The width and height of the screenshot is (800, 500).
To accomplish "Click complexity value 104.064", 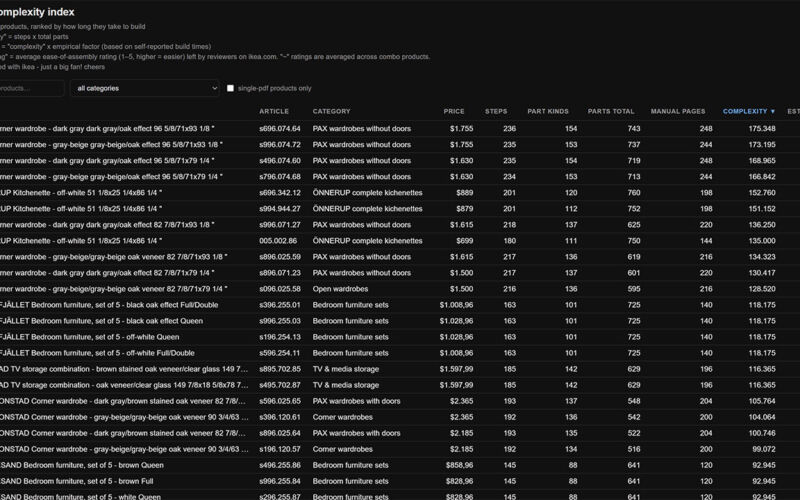I will (762, 417).
